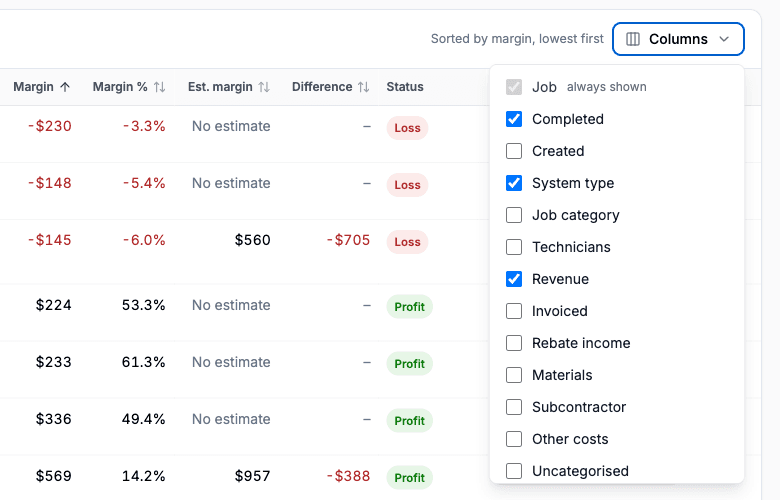
Task: Click the Difference sort arrows icon
Action: 364,87
